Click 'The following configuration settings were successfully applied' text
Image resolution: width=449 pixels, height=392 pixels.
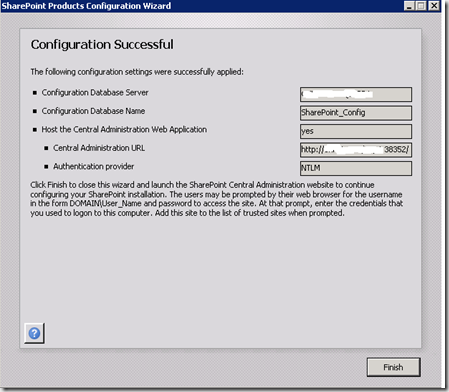[137, 72]
